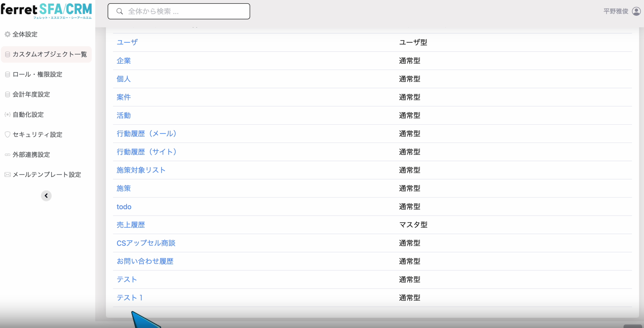Open お問い合わせ履歴 link
Image resolution: width=644 pixels, height=328 pixels.
[x=145, y=261]
